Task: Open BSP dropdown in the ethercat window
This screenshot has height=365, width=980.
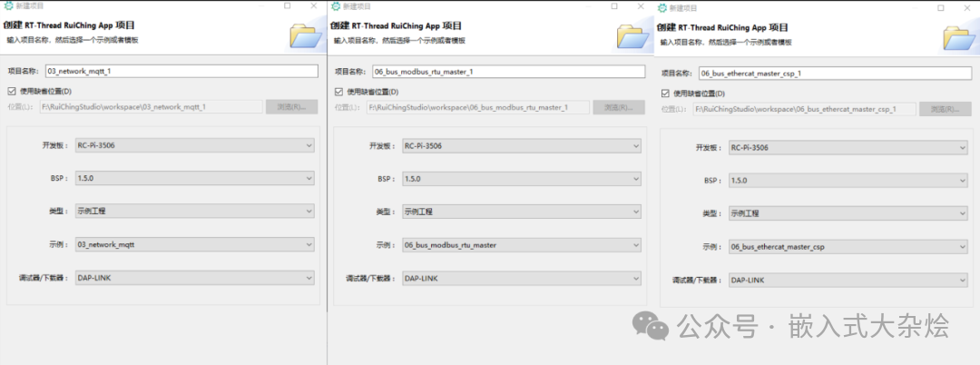Action: (x=848, y=180)
